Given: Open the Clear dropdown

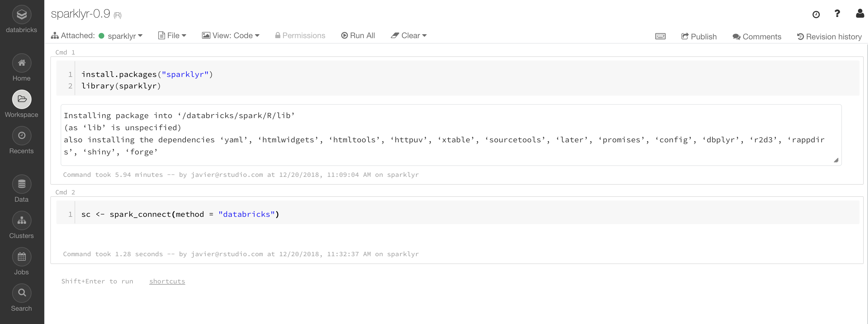Looking at the screenshot, I should tap(409, 36).
